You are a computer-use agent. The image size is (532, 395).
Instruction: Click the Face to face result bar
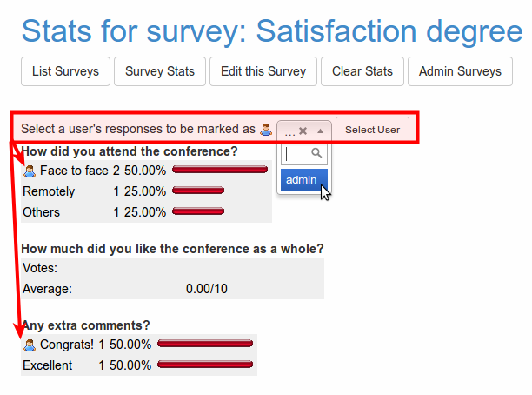coord(220,170)
